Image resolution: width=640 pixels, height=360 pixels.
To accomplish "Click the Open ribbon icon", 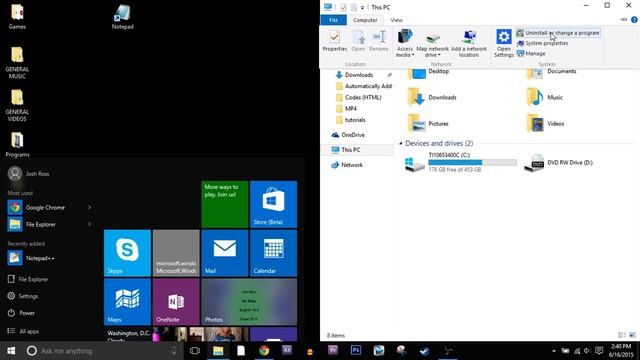I will tap(358, 37).
